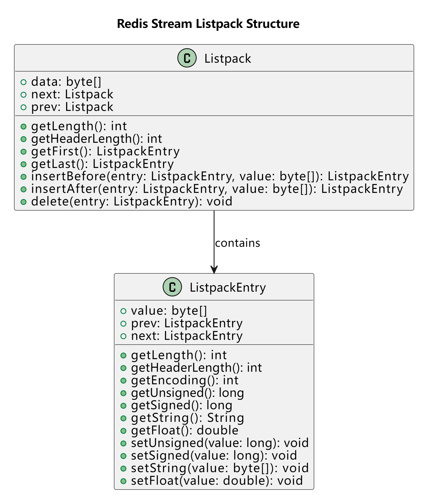
Task: Click the method icon beside getEncoding()
Action: click(124, 381)
